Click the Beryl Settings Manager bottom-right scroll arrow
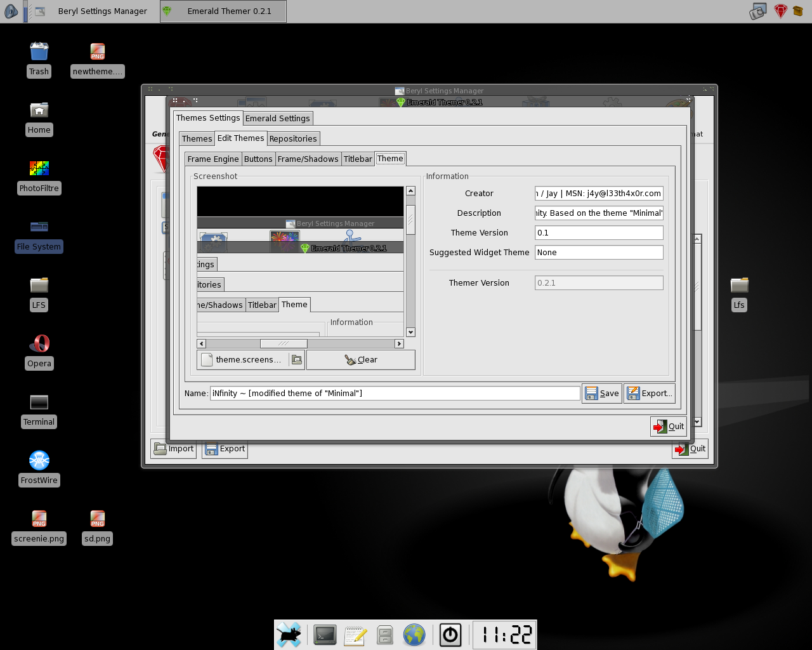Screen dimensions: 812x650 [x=697, y=422]
